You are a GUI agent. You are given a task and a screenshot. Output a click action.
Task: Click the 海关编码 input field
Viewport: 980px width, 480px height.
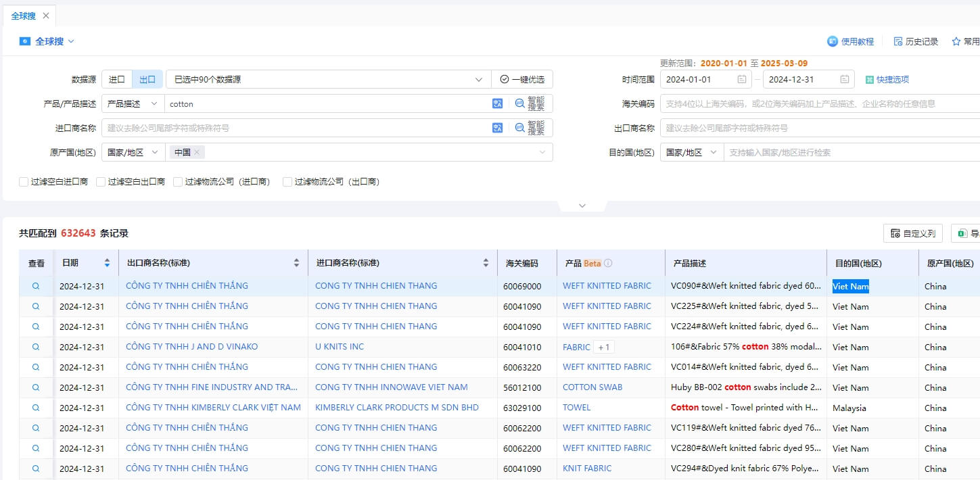click(x=820, y=103)
